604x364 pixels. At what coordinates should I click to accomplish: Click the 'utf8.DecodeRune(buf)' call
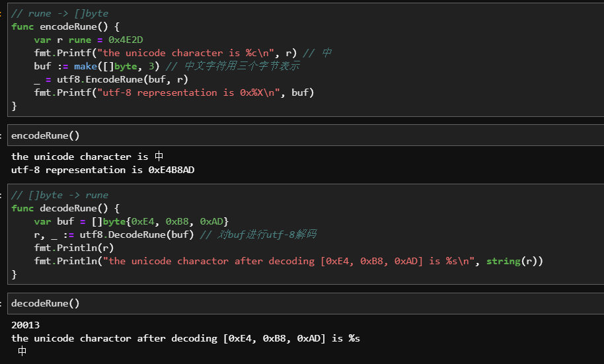tap(137, 235)
